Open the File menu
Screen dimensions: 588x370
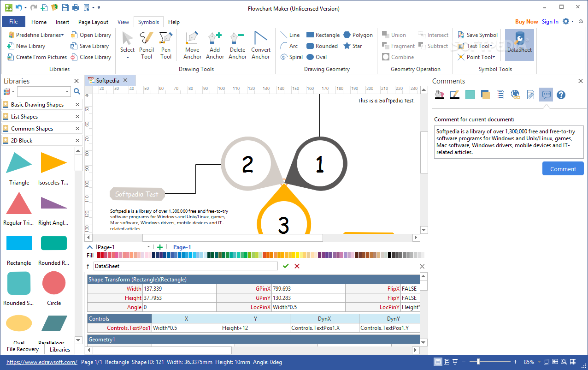[x=13, y=22]
